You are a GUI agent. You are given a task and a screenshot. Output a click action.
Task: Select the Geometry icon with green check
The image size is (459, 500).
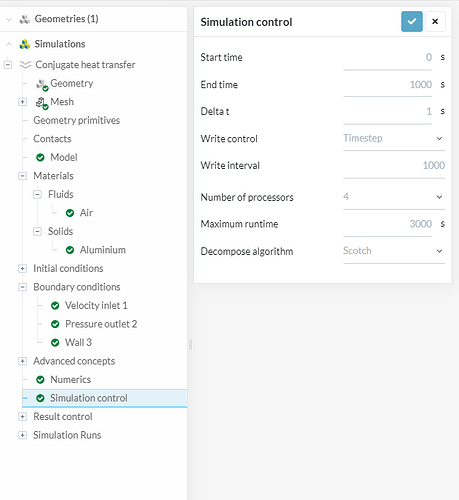[42, 84]
